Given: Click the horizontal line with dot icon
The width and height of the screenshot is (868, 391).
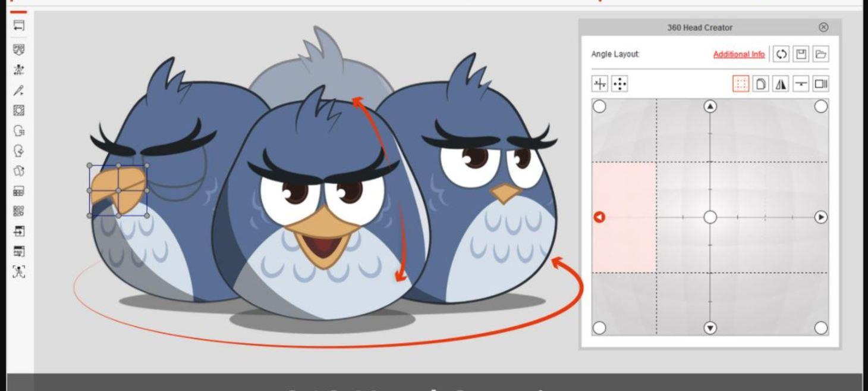Looking at the screenshot, I should click(801, 84).
